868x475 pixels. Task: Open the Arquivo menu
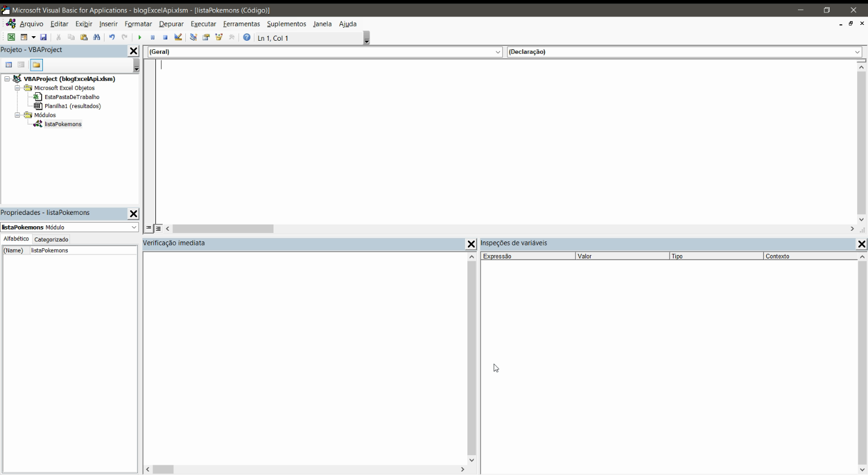tap(31, 24)
